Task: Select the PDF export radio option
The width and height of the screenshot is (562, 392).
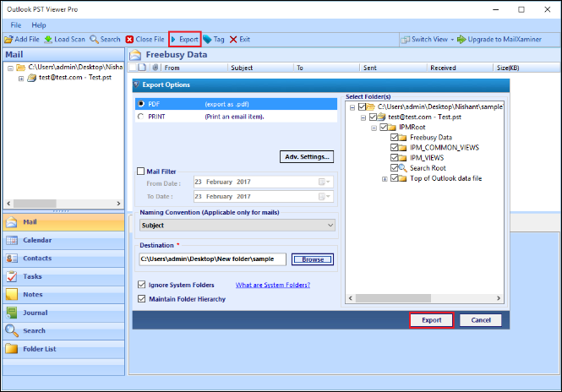Action: [141, 104]
